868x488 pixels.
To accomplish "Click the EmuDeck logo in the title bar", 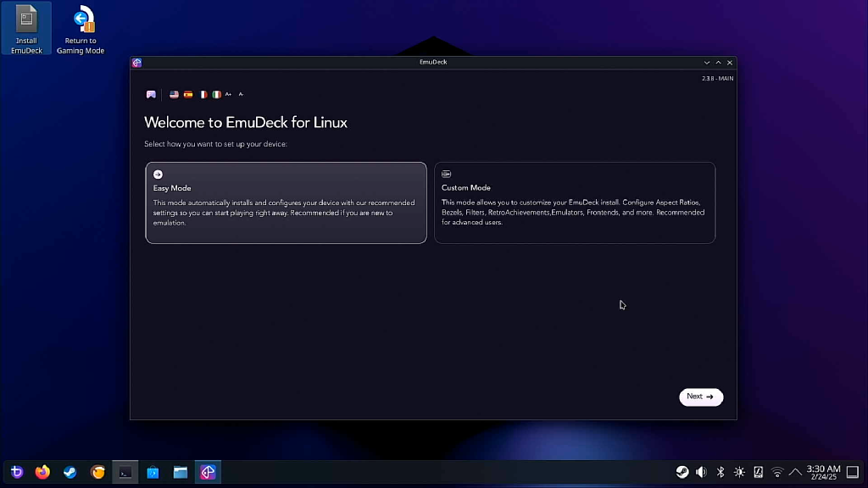I will click(135, 62).
